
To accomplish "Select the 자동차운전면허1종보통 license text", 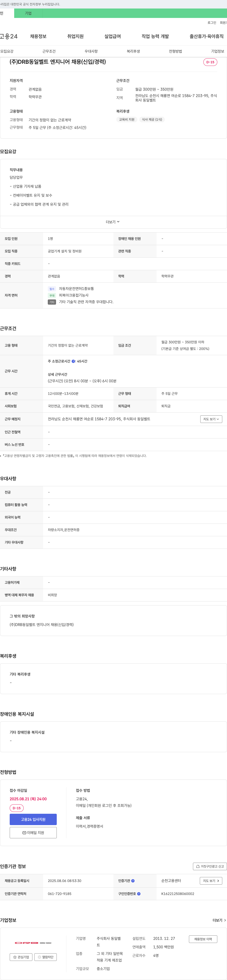I will [76, 289].
